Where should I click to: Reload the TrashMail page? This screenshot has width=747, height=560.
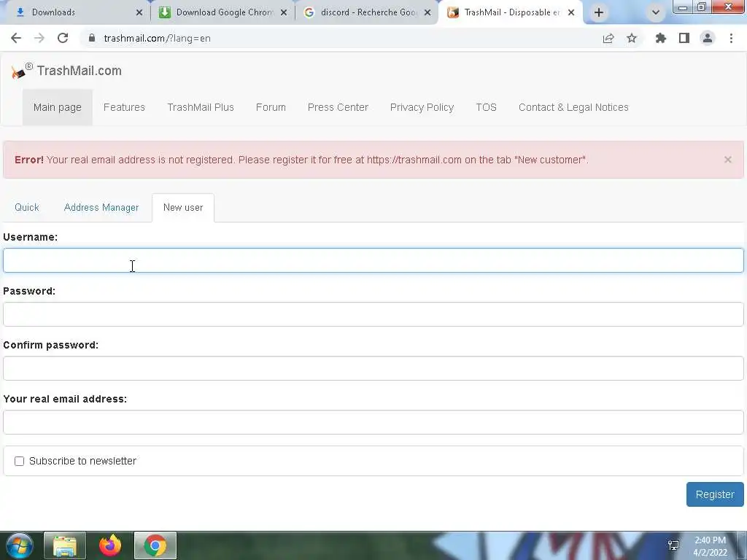tap(63, 38)
